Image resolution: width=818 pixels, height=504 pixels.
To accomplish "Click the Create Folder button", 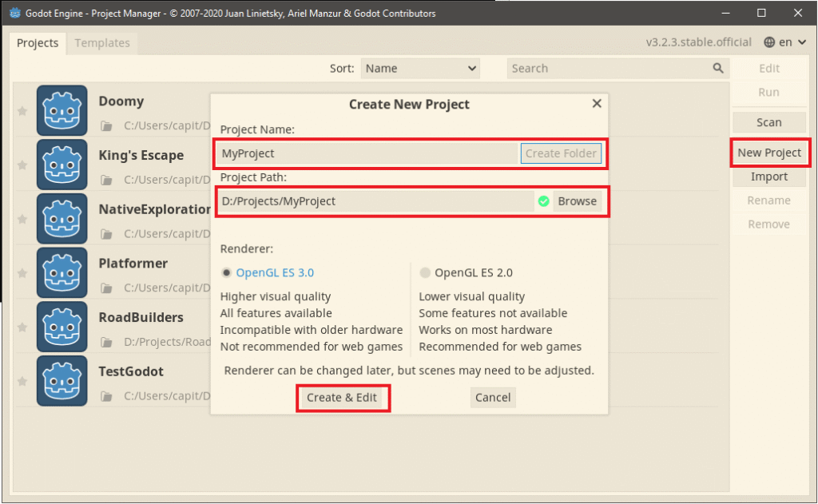I will [561, 153].
